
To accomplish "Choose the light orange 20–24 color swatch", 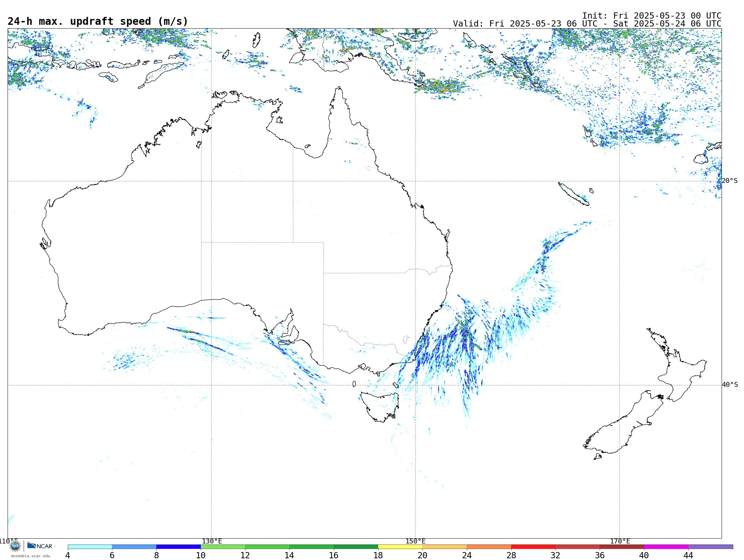I will click(x=445, y=547).
